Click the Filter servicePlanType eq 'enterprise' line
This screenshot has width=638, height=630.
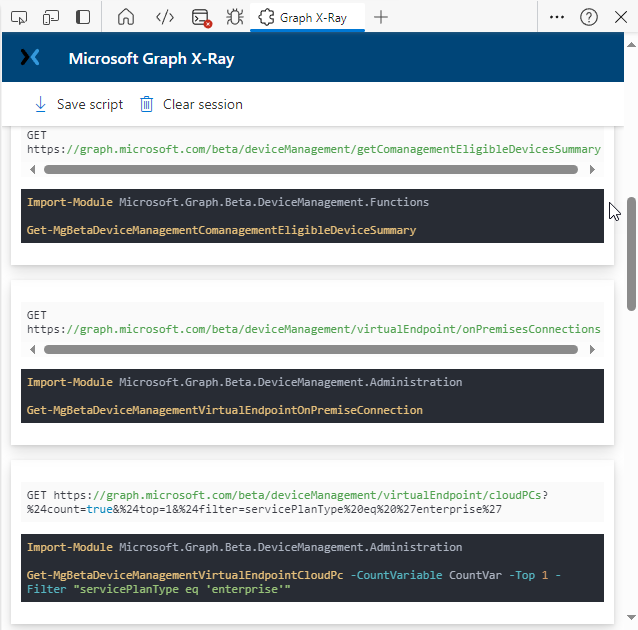(x=159, y=589)
